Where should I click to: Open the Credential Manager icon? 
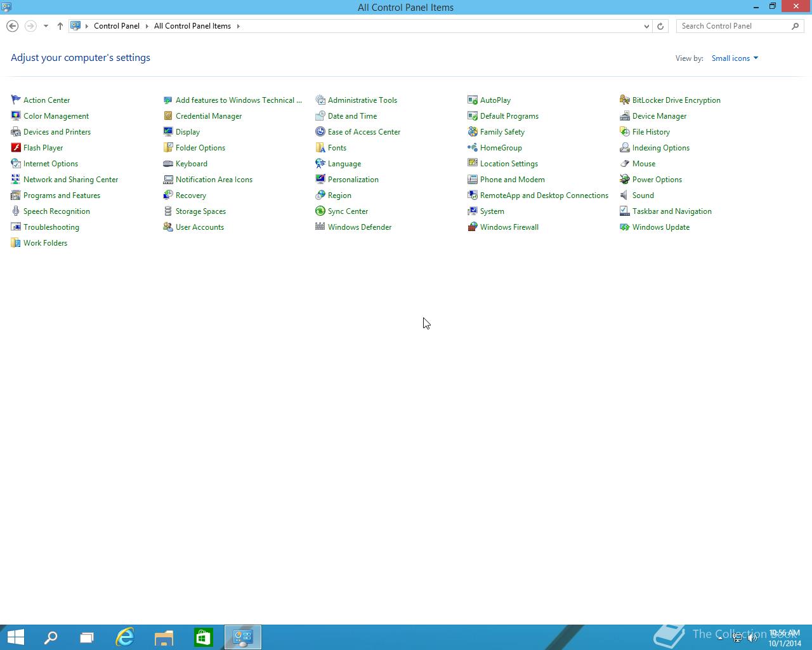tap(168, 116)
